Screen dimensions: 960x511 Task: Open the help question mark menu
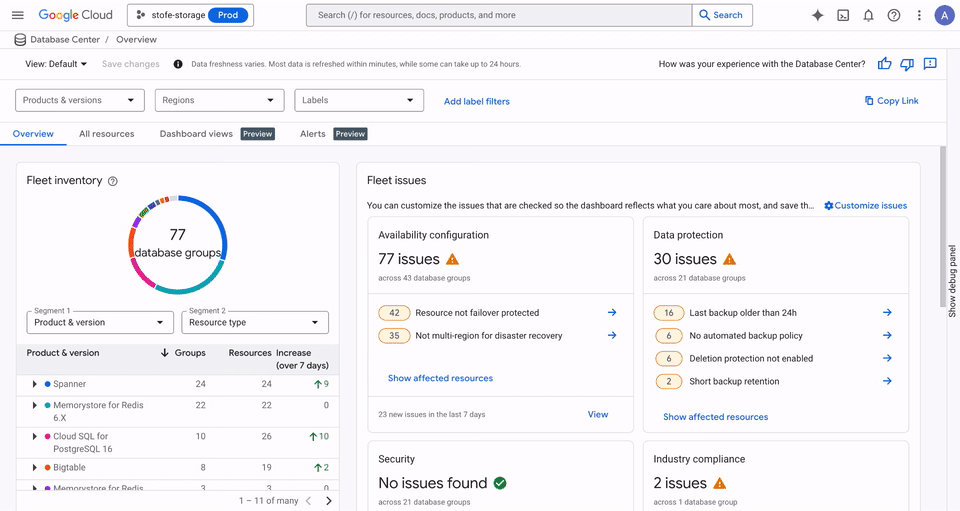pos(894,15)
